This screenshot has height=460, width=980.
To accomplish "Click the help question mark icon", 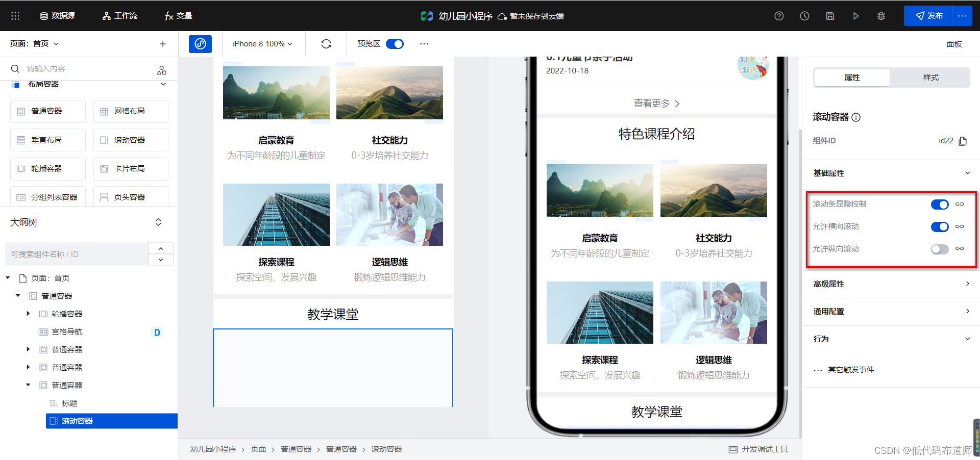I will coord(779,16).
